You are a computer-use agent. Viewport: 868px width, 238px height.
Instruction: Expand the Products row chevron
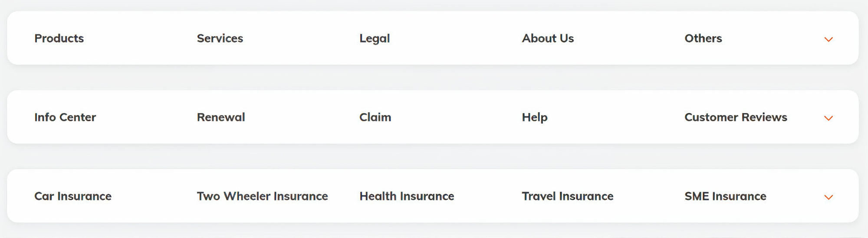pos(828,39)
